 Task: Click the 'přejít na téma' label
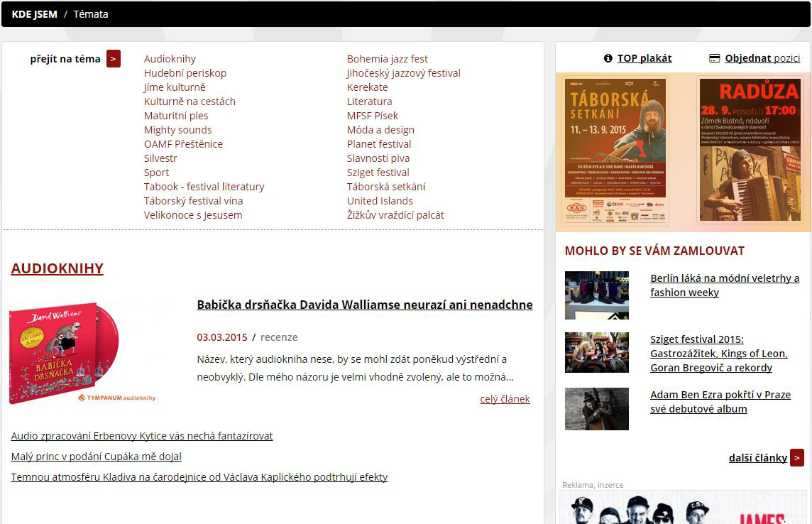click(65, 59)
